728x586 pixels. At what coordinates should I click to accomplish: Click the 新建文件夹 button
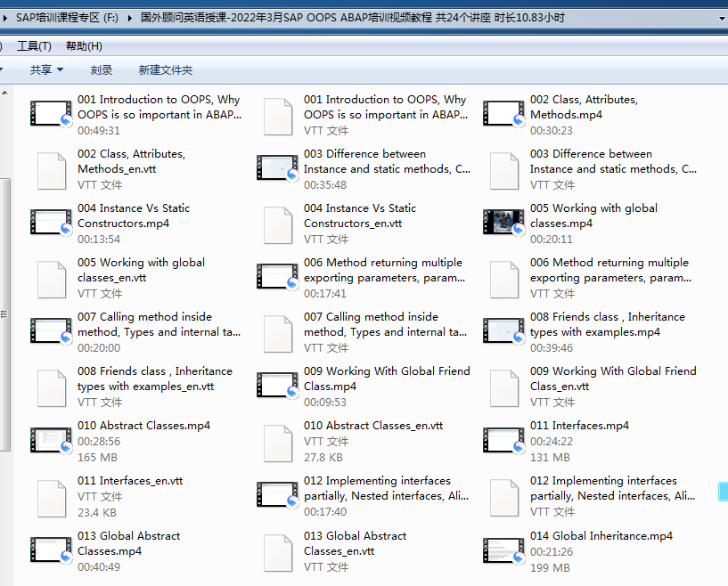coord(165,70)
